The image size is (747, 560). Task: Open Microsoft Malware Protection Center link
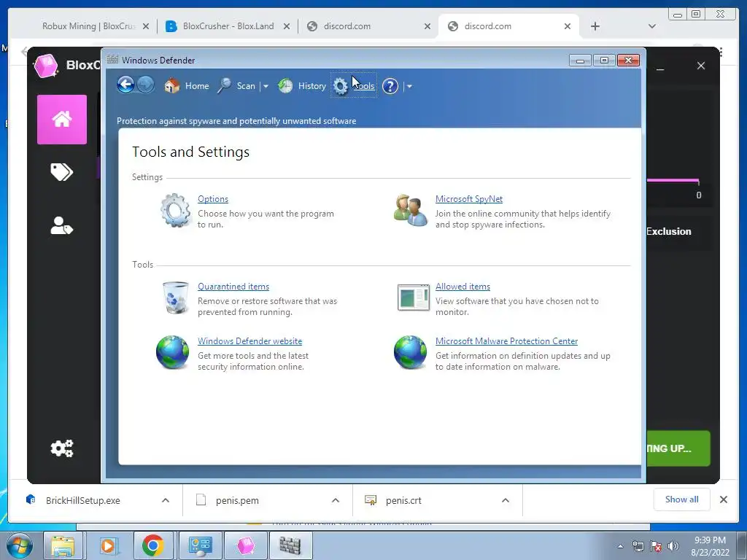(506, 341)
